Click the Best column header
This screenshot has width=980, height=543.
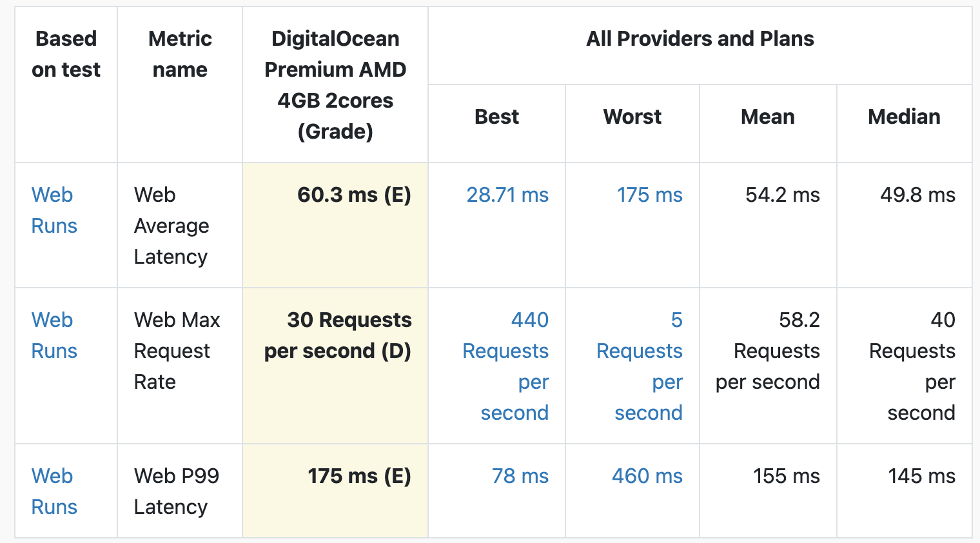pos(496,117)
